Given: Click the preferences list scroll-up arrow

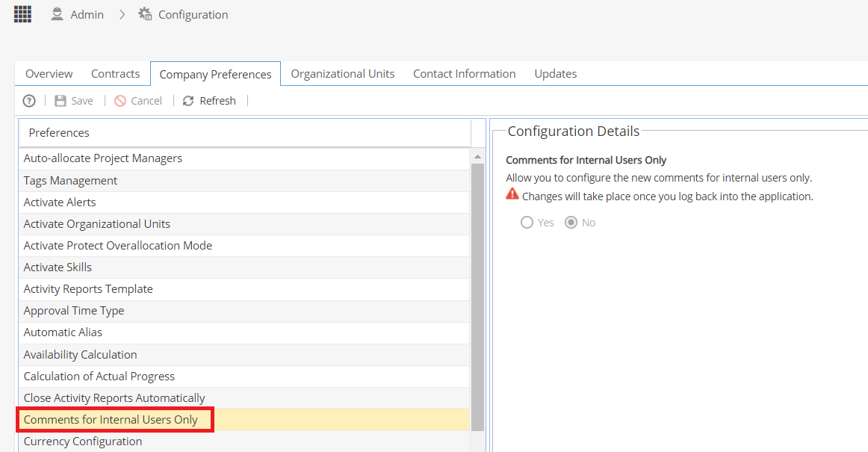Looking at the screenshot, I should click(478, 158).
